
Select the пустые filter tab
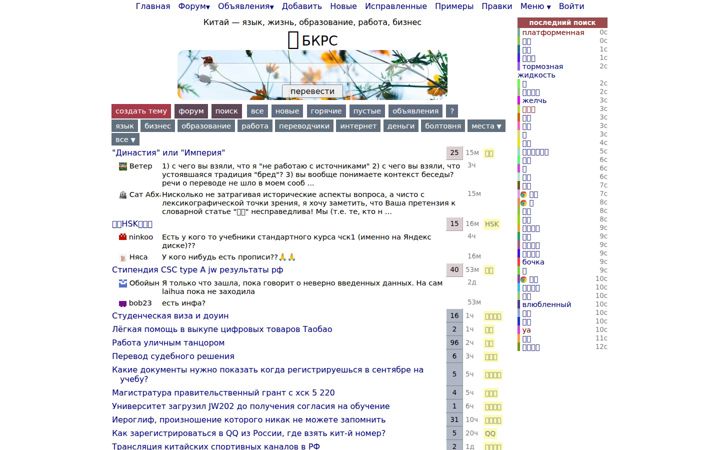[367, 111]
